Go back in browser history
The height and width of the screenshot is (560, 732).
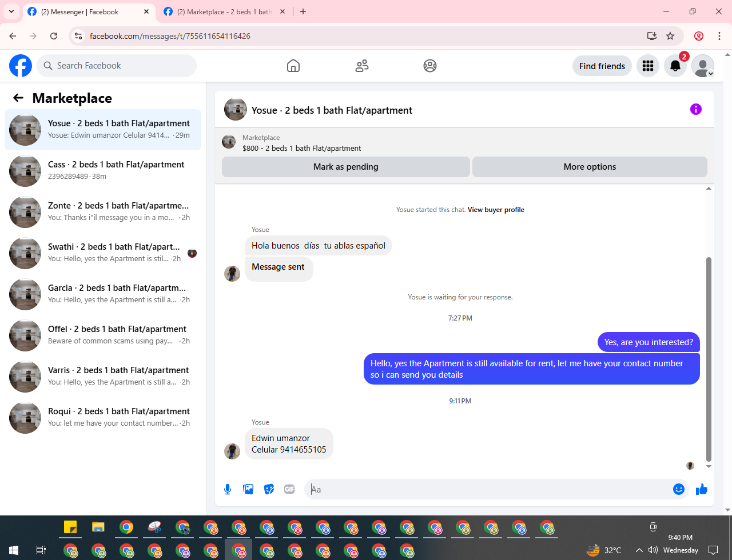[13, 36]
